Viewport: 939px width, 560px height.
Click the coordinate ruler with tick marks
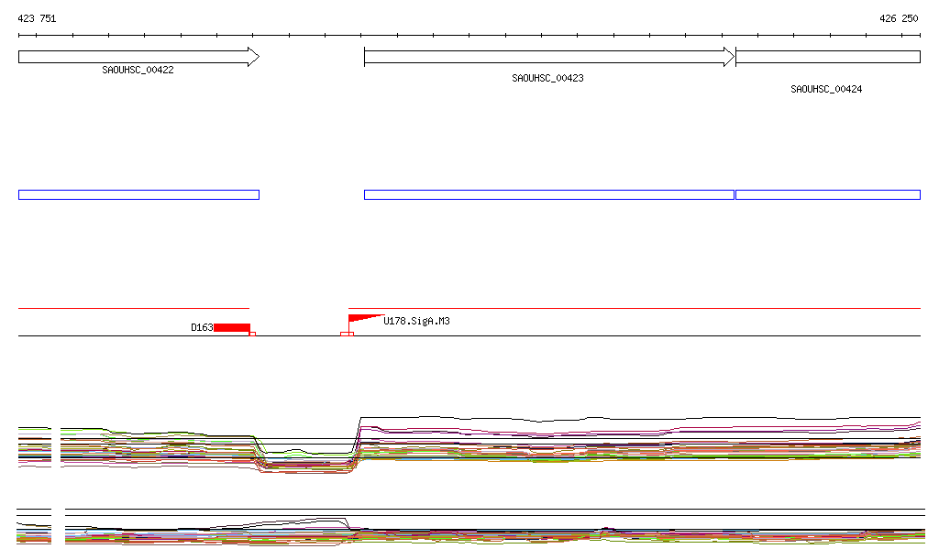tap(469, 36)
